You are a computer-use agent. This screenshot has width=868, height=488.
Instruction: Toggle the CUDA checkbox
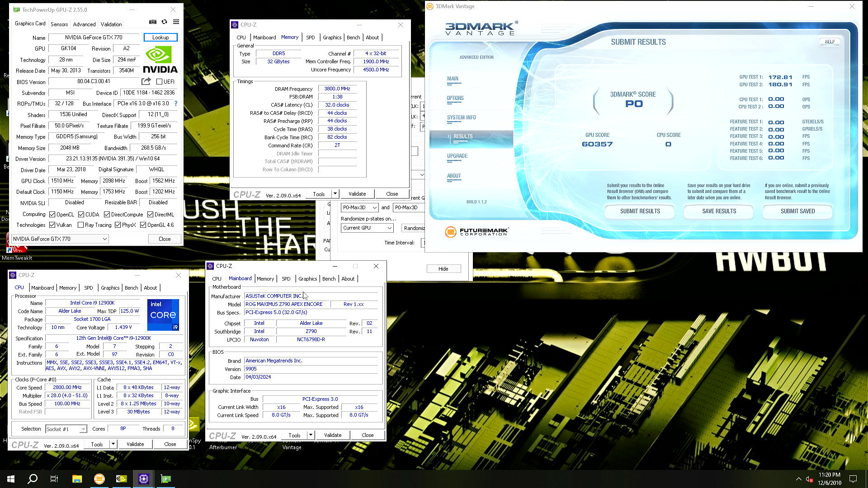pyautogui.click(x=81, y=215)
